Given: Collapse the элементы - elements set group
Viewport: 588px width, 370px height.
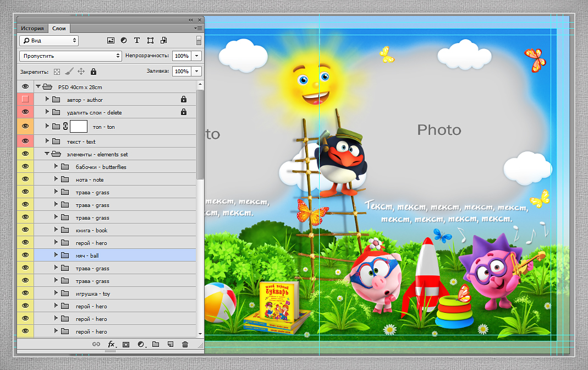Looking at the screenshot, I should click(x=47, y=154).
